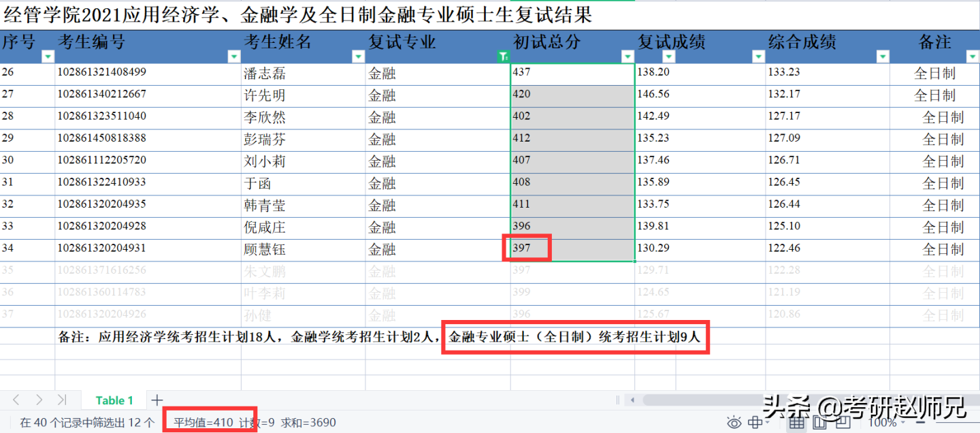Switch to normal grid view in status bar

pyautogui.click(x=797, y=422)
